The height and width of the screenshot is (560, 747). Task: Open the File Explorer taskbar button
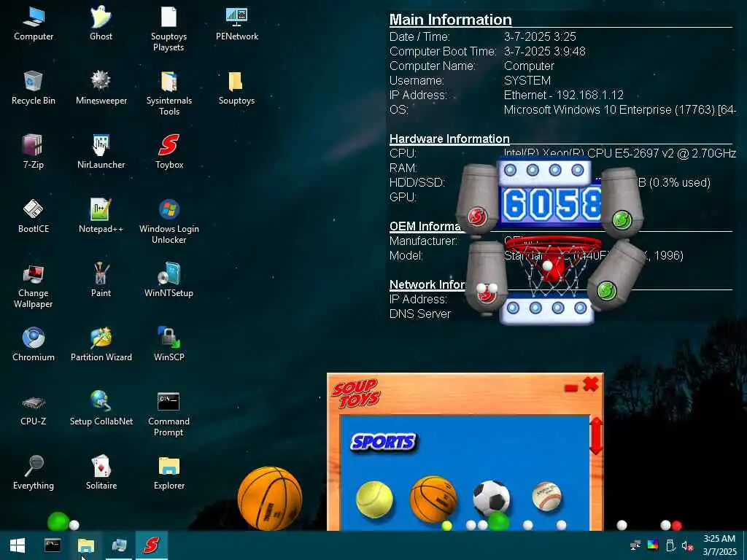[86, 545]
